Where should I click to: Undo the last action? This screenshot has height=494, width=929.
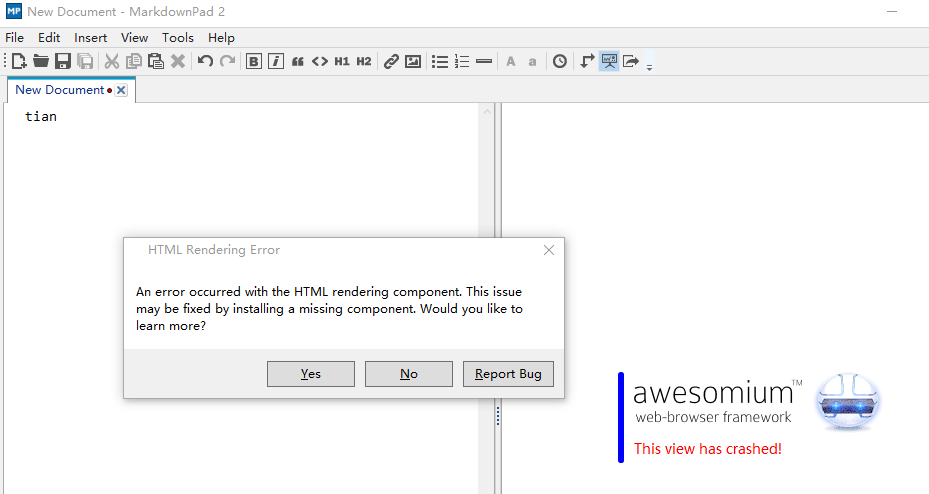(x=205, y=61)
